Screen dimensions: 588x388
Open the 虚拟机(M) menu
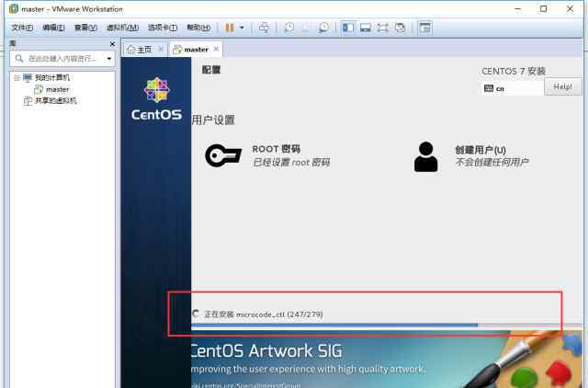click(122, 28)
